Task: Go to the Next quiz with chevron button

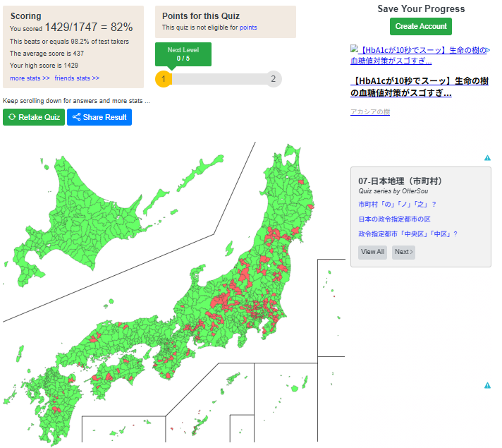Action: pyautogui.click(x=403, y=252)
